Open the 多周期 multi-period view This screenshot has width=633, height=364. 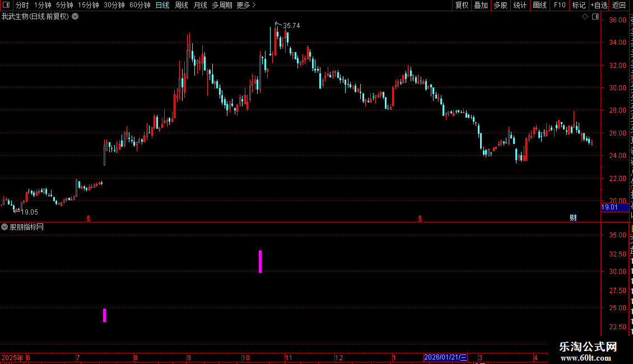pos(222,5)
